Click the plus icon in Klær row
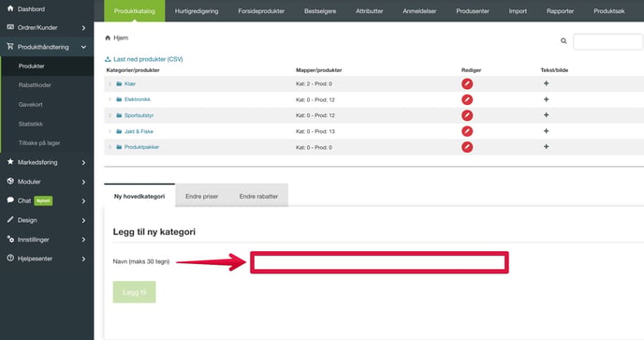 [x=546, y=83]
